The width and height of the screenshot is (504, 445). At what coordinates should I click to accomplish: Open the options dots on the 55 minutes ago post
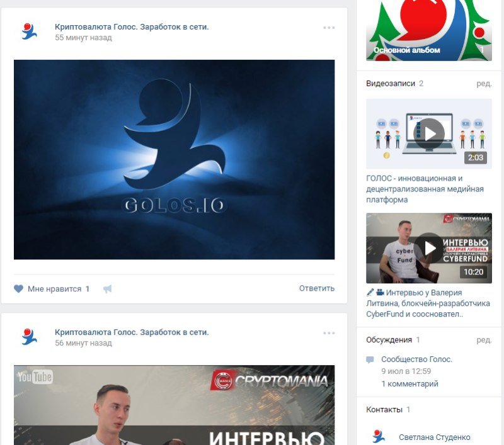tap(329, 28)
